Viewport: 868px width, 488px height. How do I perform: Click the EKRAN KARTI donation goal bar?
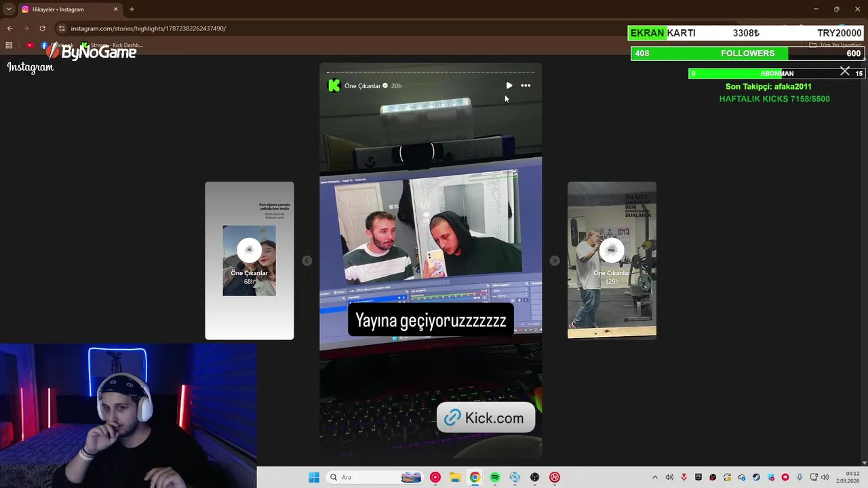click(x=747, y=33)
